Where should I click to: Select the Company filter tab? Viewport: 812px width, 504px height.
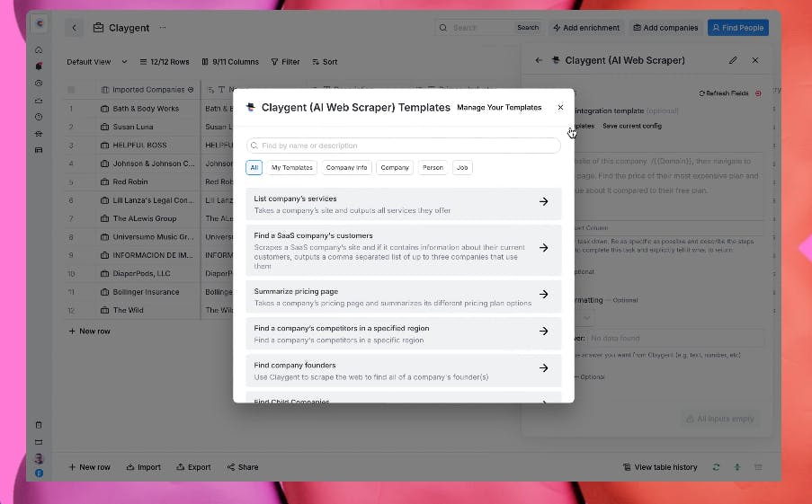coord(395,168)
